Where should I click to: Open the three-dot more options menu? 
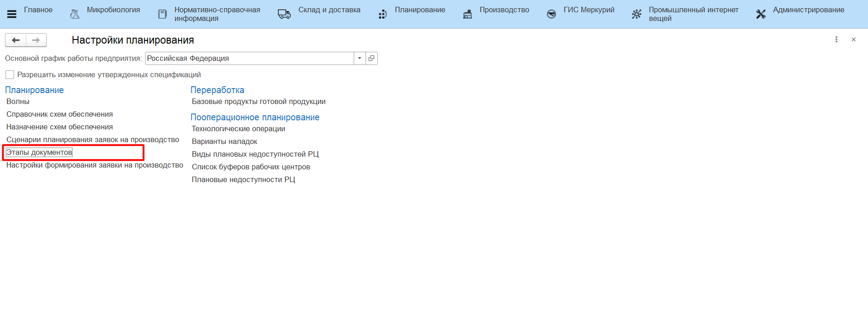[836, 40]
